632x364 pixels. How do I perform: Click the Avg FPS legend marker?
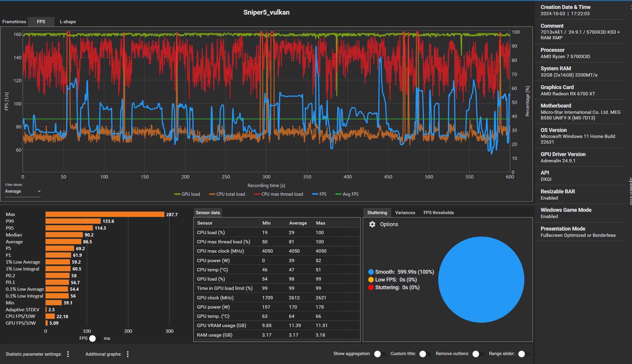338,194
